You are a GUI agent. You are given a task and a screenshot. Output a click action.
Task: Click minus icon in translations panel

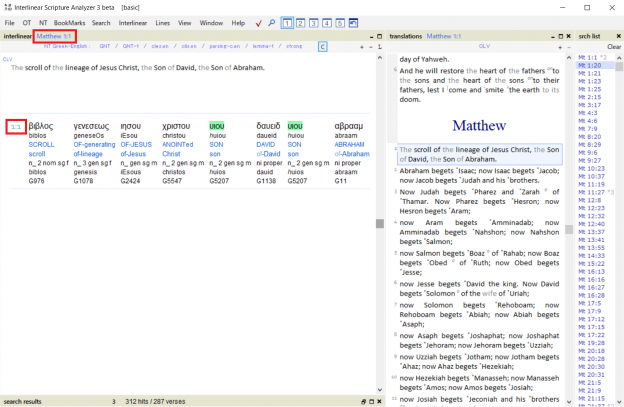pos(569,47)
